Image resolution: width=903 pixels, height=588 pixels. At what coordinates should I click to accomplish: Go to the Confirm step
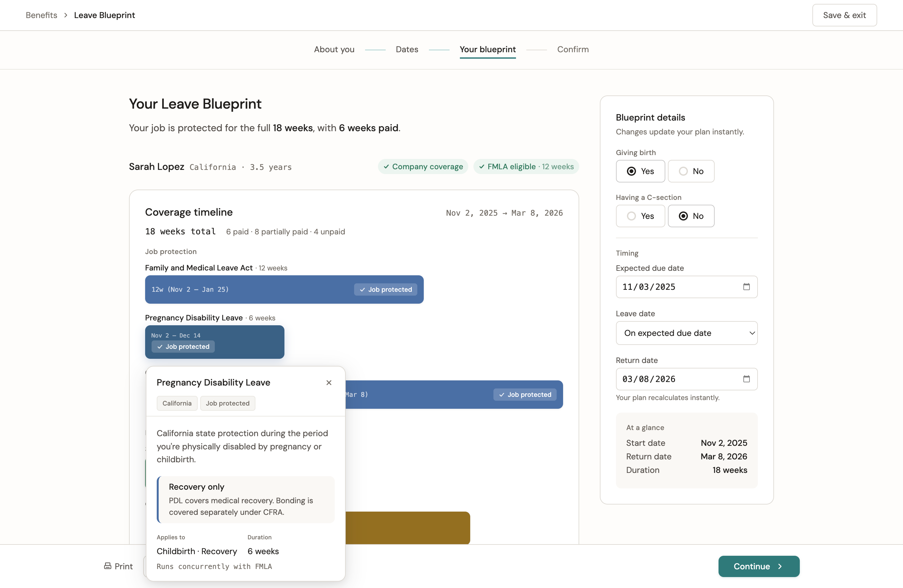click(572, 49)
